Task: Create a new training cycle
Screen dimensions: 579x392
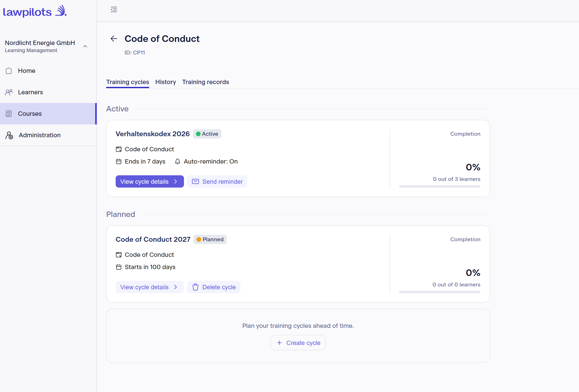Action: tap(298, 343)
